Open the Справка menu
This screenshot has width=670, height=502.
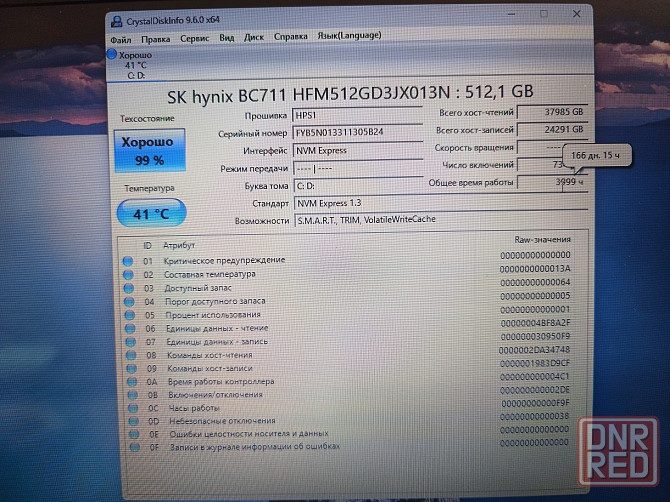[x=291, y=36]
